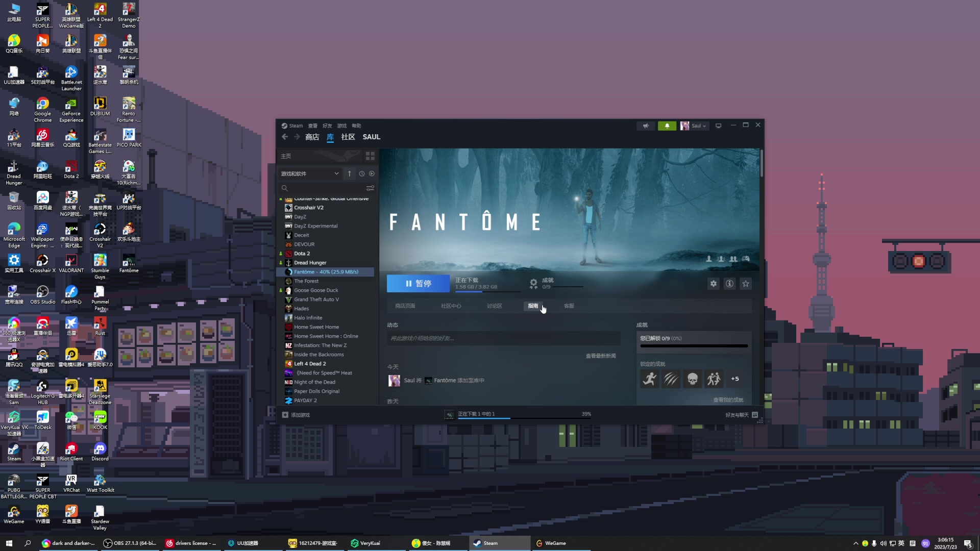Open friends and chat icon
The width and height of the screenshot is (980, 551).
point(755,415)
